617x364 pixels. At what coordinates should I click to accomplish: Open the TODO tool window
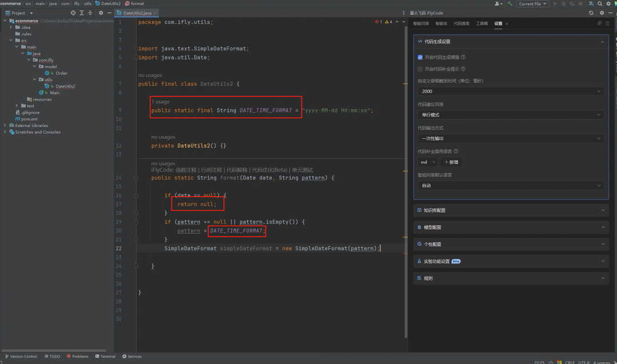[x=53, y=356]
